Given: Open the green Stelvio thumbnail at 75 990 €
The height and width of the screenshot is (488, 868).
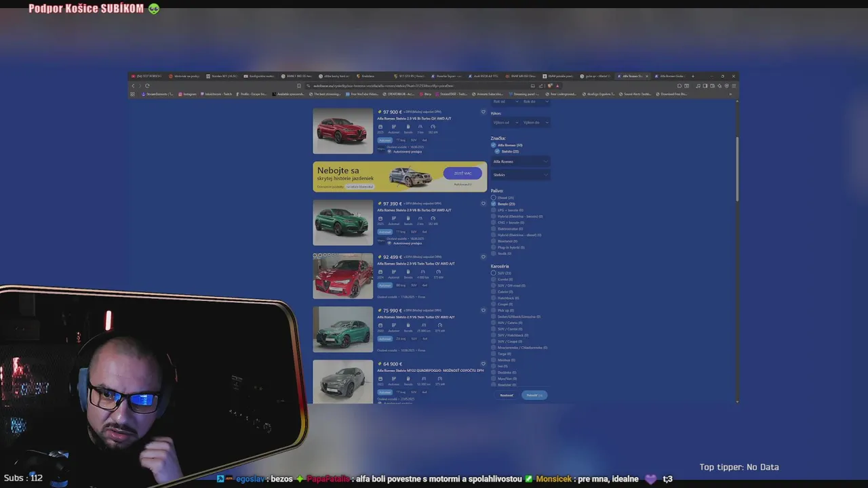Looking at the screenshot, I should point(342,329).
